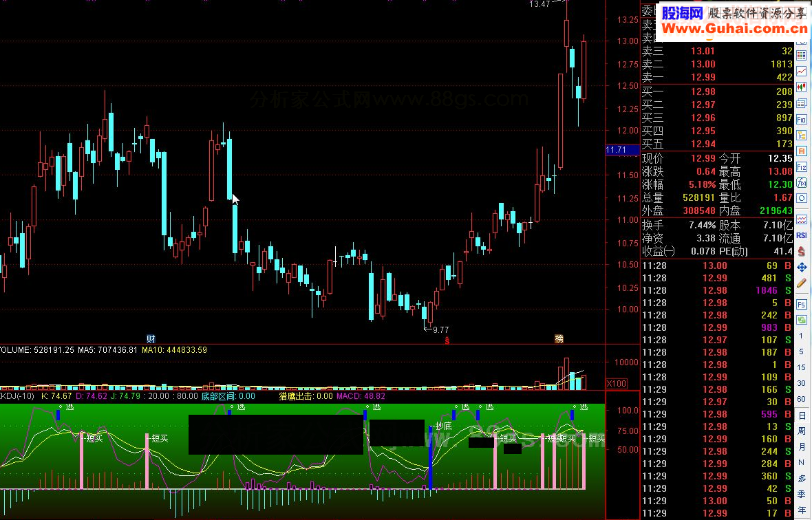Click the X100 volume scale label
The width and height of the screenshot is (812, 520).
coord(617,384)
